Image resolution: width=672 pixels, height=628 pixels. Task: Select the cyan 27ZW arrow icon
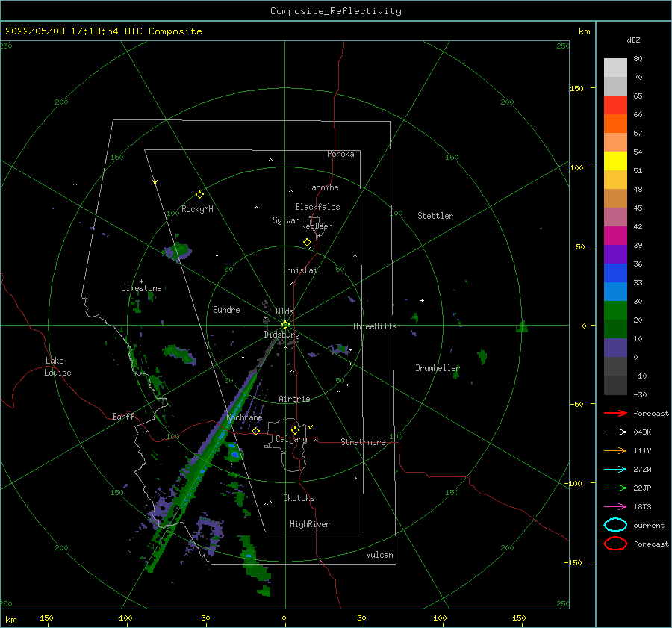coord(615,470)
